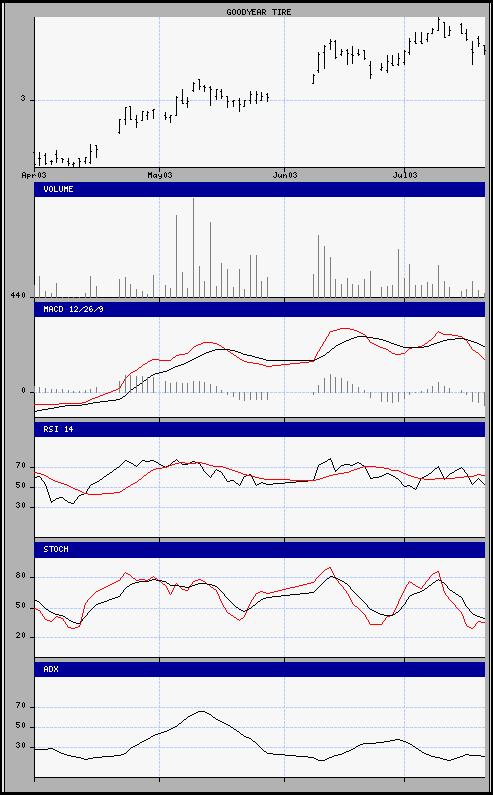
Task: Click the stochastic 80 level label
Action: pyautogui.click(x=21, y=576)
